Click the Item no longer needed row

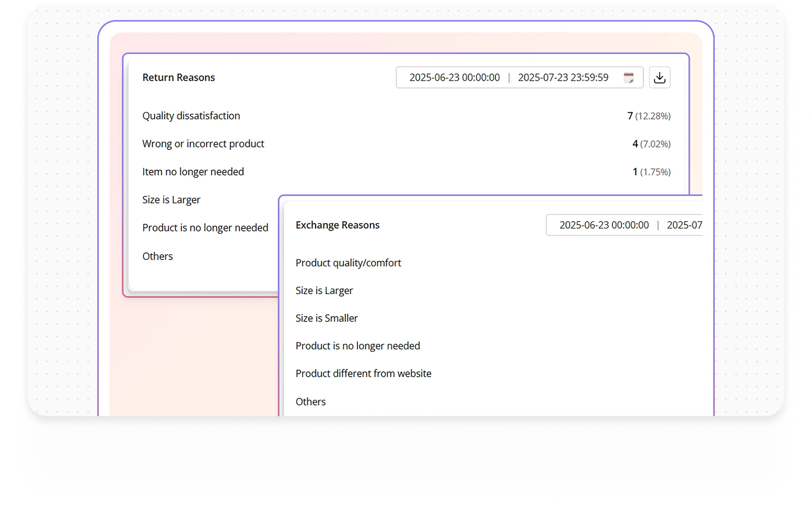[193, 171]
